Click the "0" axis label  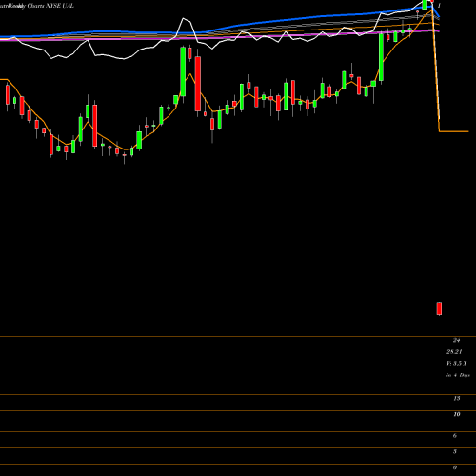pyautogui.click(x=455, y=467)
